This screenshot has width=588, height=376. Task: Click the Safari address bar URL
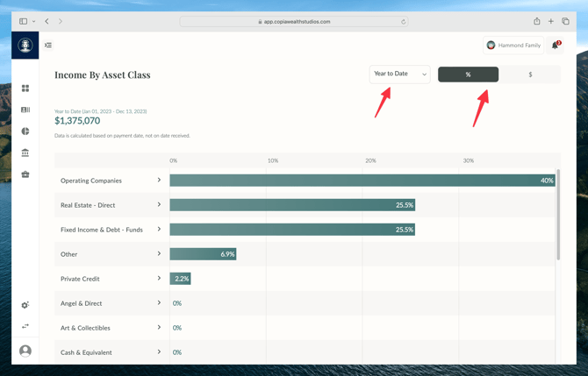294,21
